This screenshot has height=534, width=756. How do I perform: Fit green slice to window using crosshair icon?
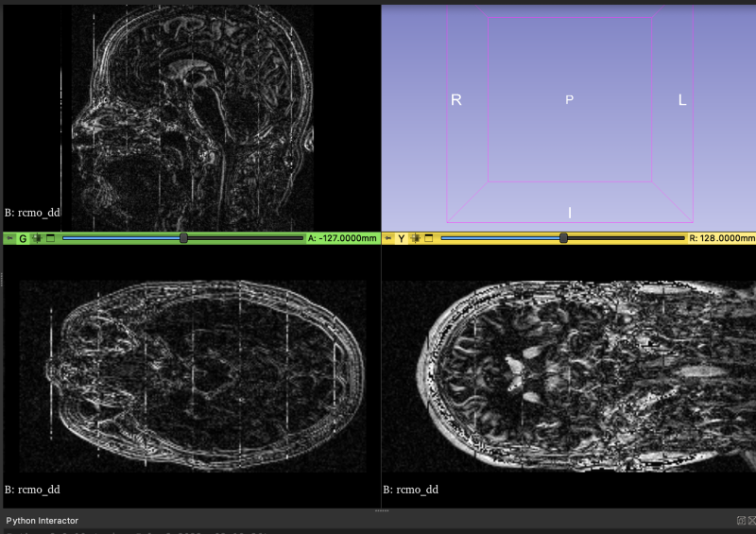tap(37, 238)
